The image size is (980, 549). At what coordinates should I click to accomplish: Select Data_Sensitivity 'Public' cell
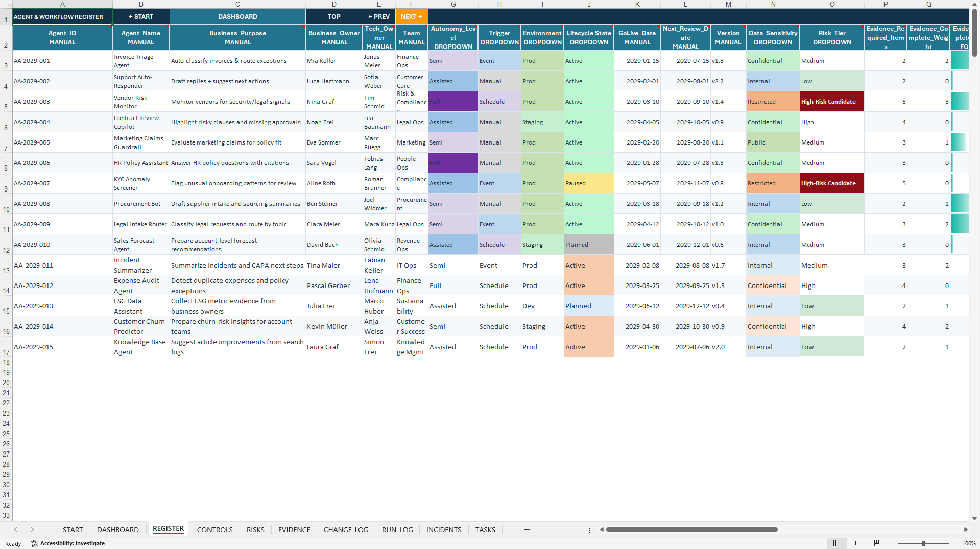(x=773, y=142)
